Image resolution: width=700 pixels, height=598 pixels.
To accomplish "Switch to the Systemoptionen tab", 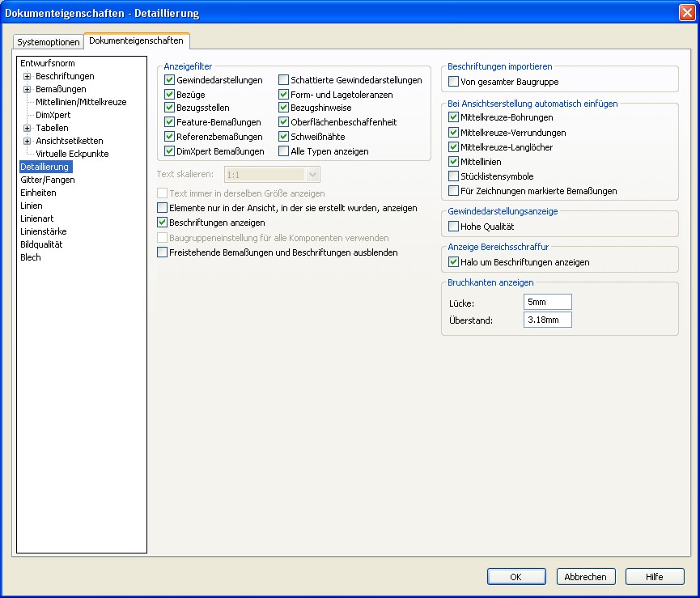I will click(49, 42).
